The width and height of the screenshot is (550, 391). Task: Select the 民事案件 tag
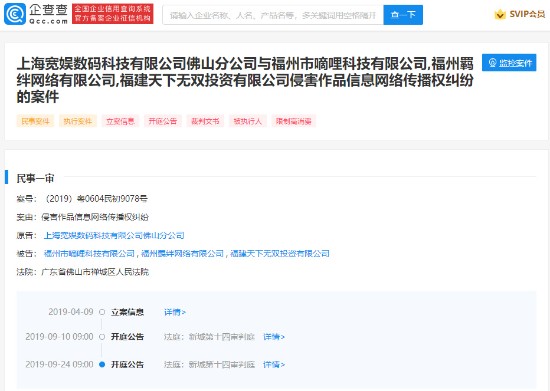[x=35, y=121]
